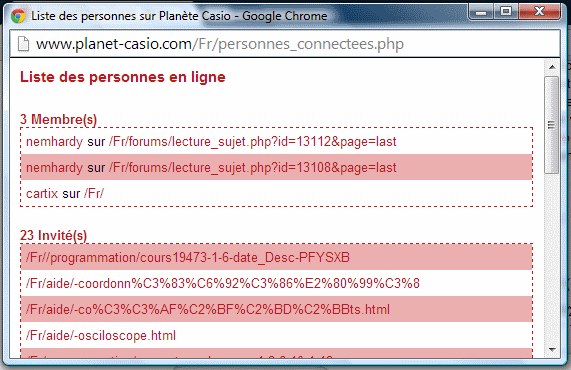The width and height of the screenshot is (571, 370).
Task: Open the second nemhardy member link
Action: [55, 168]
